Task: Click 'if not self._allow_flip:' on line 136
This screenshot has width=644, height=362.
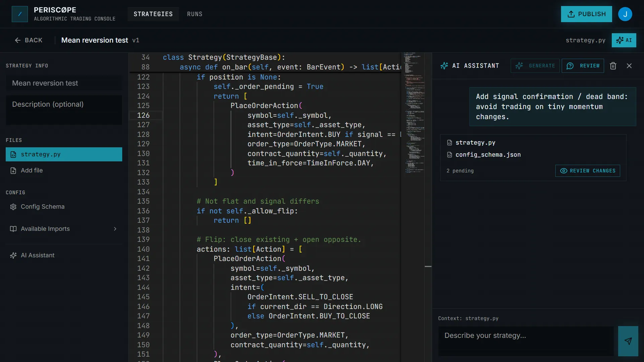Action: [247, 211]
